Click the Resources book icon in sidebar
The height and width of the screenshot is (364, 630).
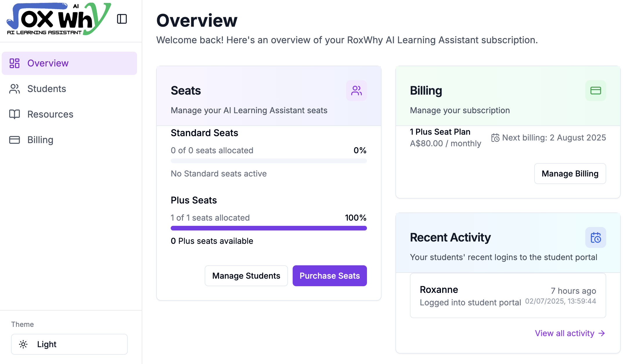pyautogui.click(x=15, y=114)
